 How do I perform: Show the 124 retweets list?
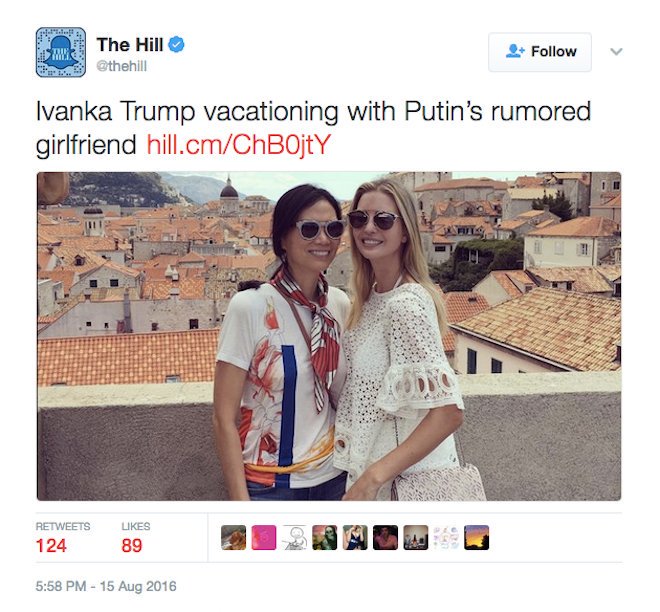(x=63, y=538)
